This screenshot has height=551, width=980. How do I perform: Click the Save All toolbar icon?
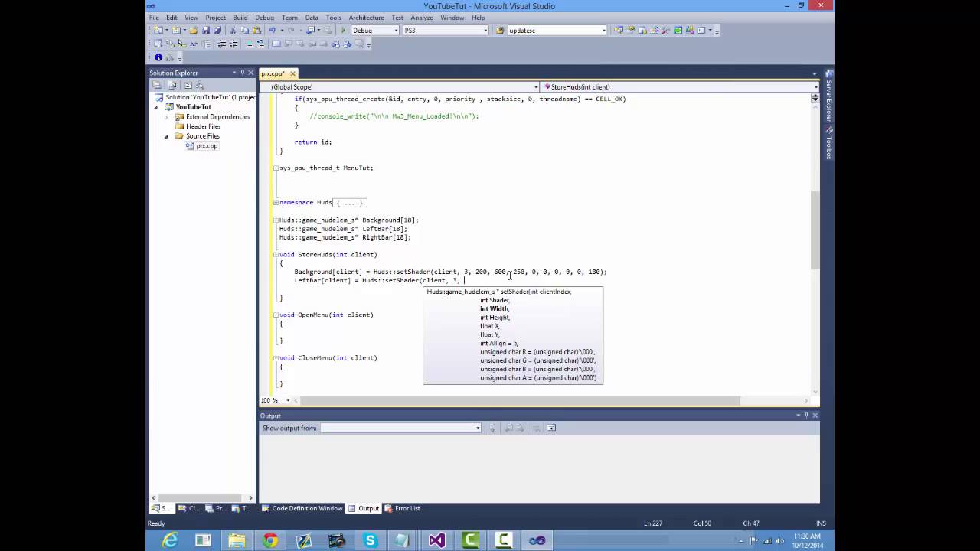tap(217, 31)
